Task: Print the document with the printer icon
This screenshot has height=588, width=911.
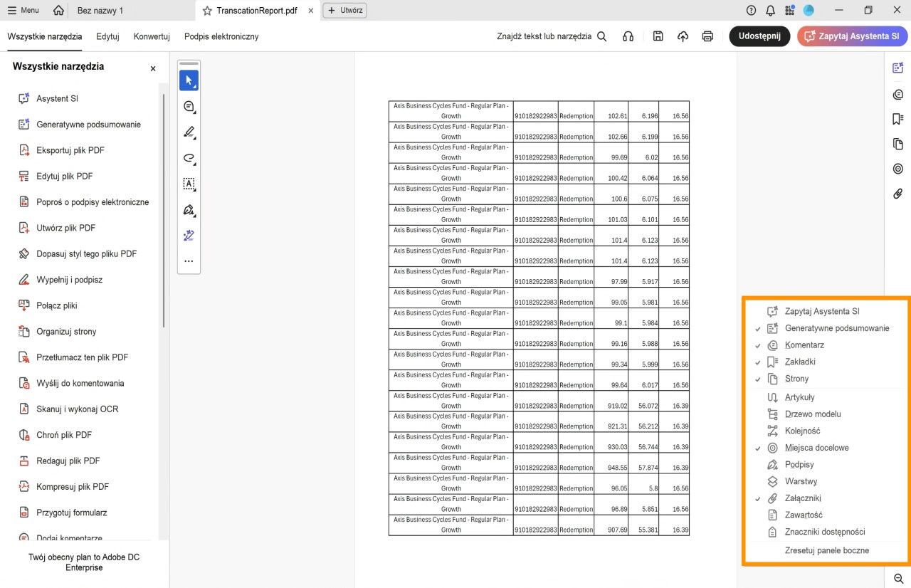Action: 707,36
